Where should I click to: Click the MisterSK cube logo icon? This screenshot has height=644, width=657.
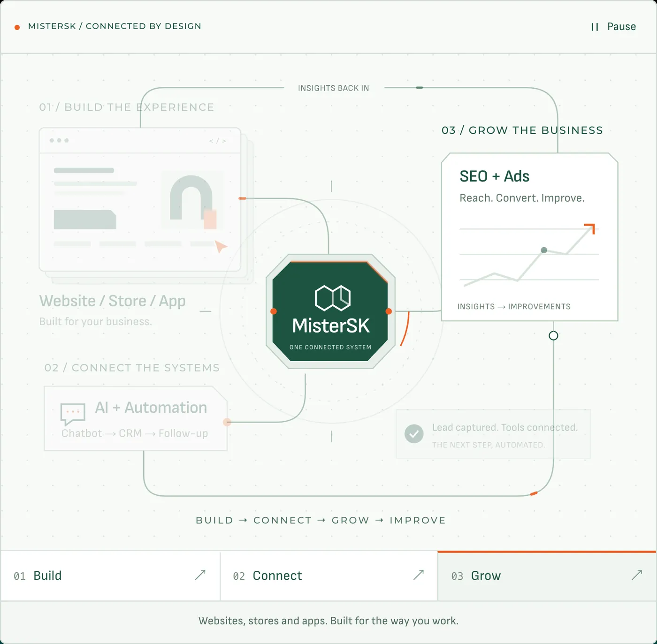point(333,298)
